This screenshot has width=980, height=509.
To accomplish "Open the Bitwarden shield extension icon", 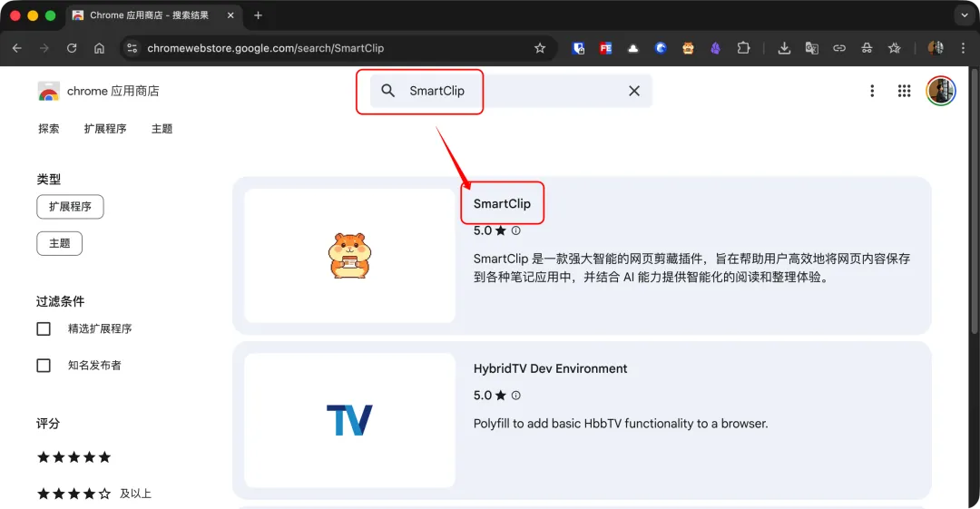I will 578,48.
